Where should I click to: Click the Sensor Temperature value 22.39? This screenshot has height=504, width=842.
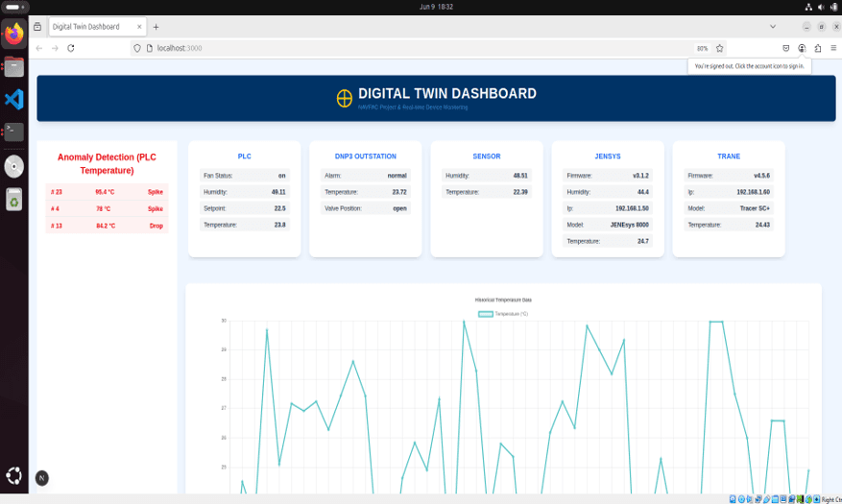(x=520, y=192)
